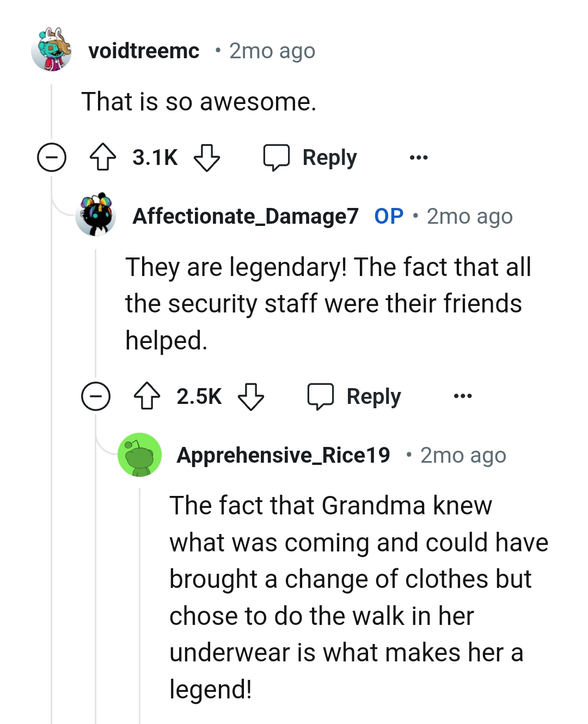Open the overflow menu on the 2.5K reply
588x724 pixels.
(463, 396)
